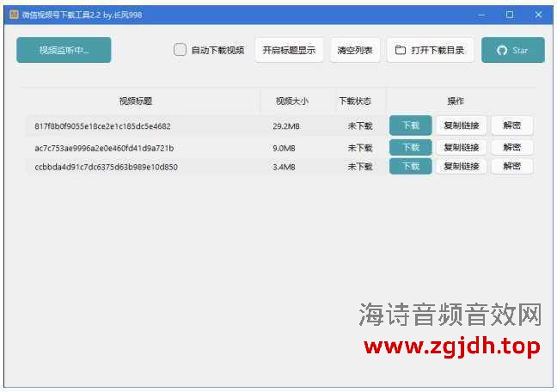
Task: Download the 29.2MB video
Action: [x=411, y=126]
